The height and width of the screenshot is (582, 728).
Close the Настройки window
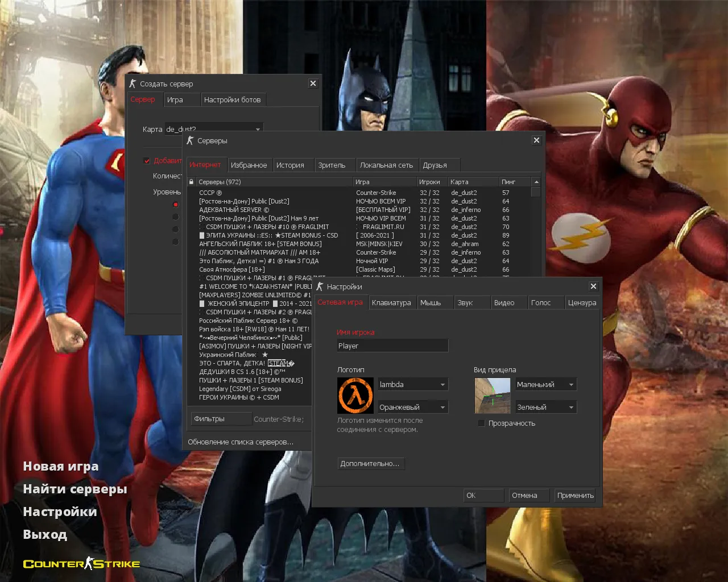pyautogui.click(x=593, y=286)
